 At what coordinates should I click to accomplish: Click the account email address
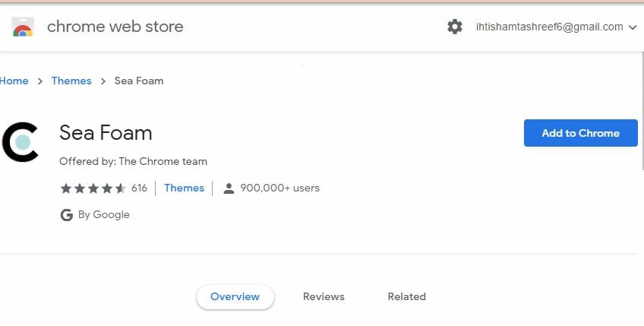point(549,27)
